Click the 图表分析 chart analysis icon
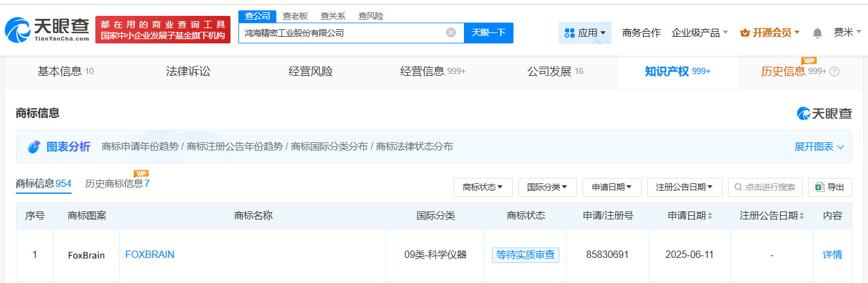The image size is (868, 283). coord(34,147)
